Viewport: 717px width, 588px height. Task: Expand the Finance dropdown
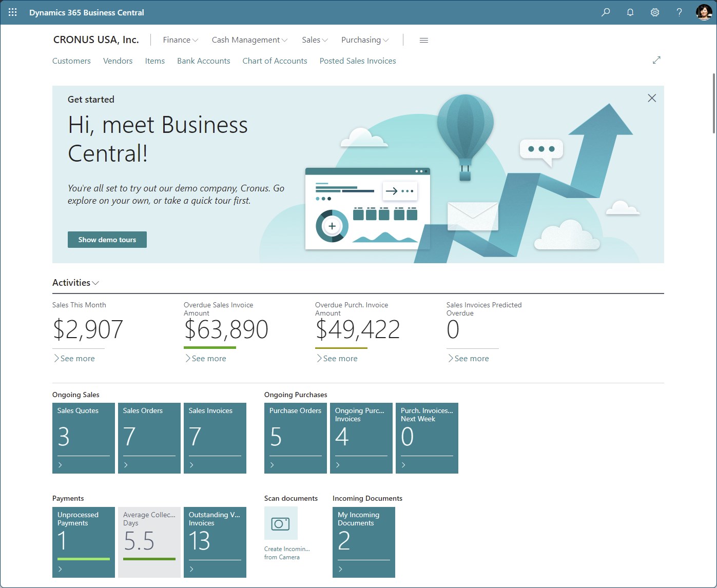pyautogui.click(x=179, y=40)
